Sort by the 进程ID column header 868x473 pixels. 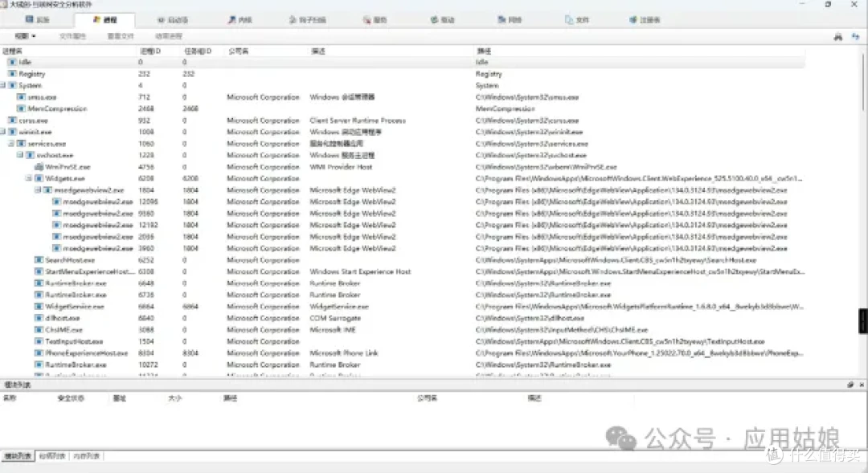(x=150, y=51)
